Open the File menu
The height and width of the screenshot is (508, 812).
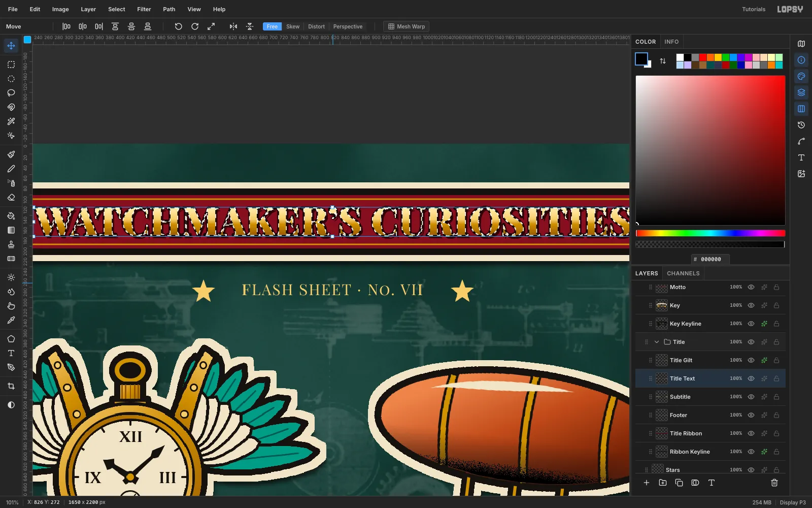coord(13,9)
